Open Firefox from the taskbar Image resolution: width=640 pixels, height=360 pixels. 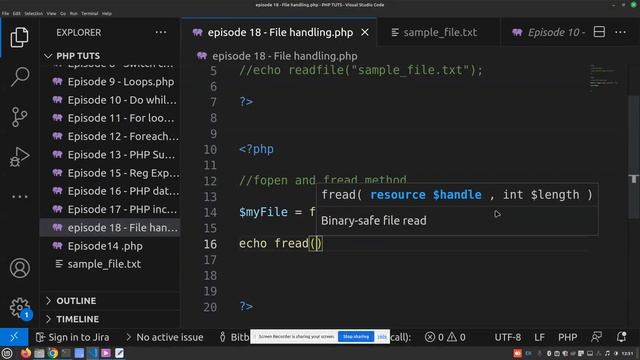(26, 353)
